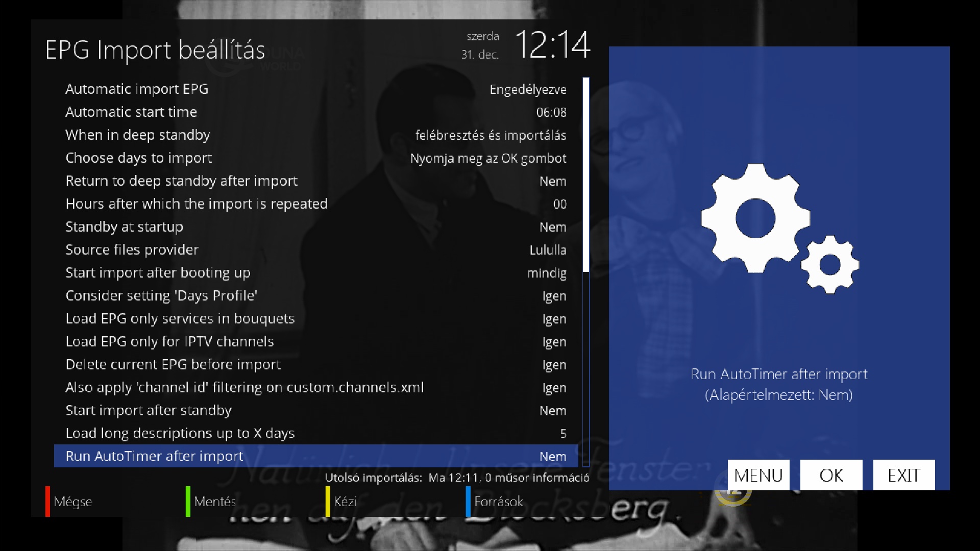
Task: Edit the Automatic start time 06:08 field
Action: click(x=551, y=112)
